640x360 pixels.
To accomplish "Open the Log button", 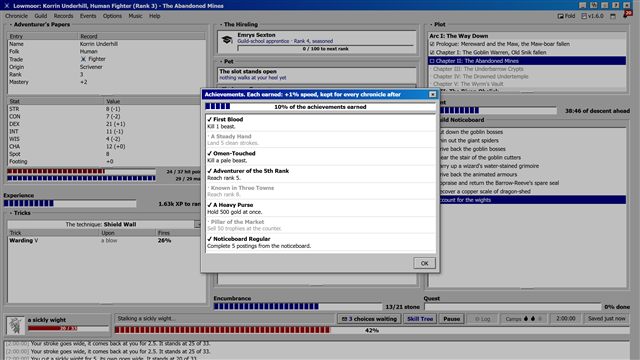I will (482, 319).
